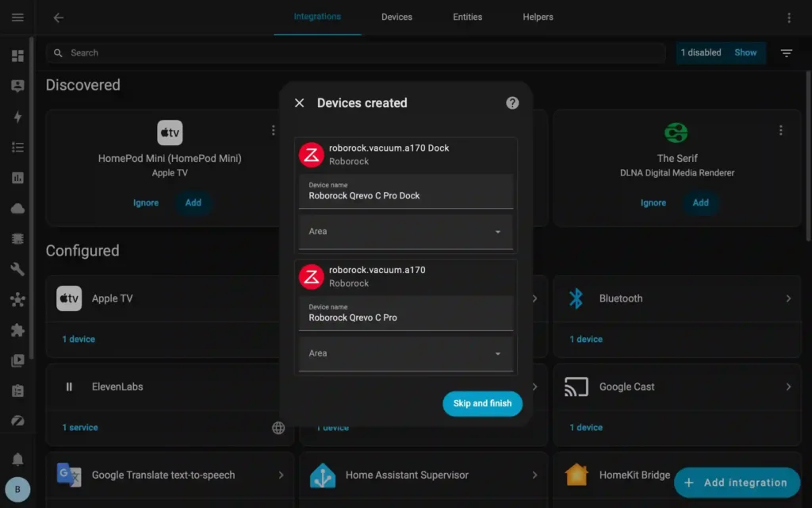Open the filter icon beside the disabled badge
Screen dimensions: 812x508
tap(786, 52)
